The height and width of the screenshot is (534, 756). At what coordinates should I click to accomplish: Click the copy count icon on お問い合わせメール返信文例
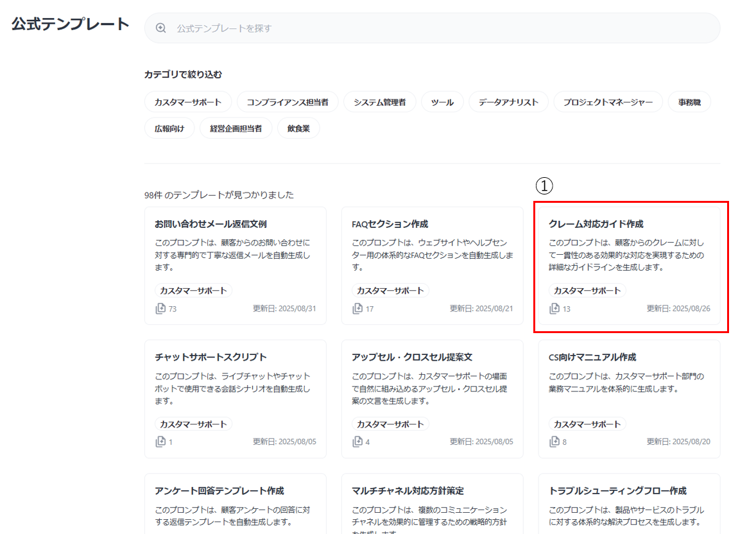(159, 308)
